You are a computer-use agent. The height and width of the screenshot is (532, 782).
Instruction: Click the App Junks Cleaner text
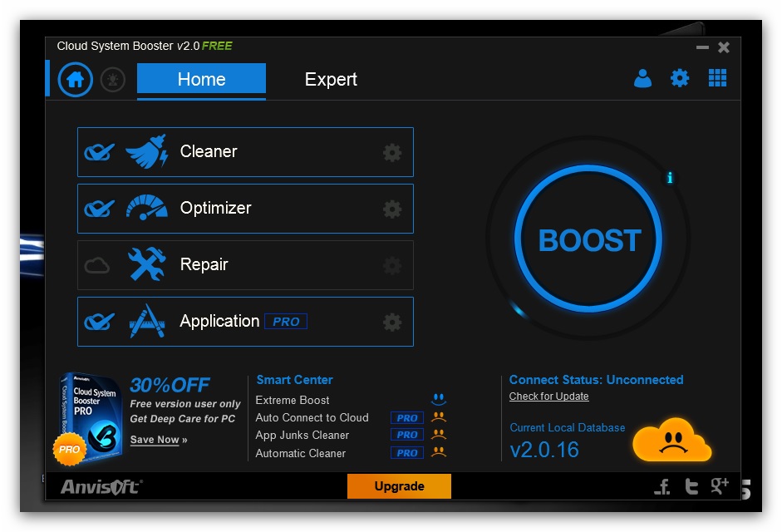click(302, 436)
